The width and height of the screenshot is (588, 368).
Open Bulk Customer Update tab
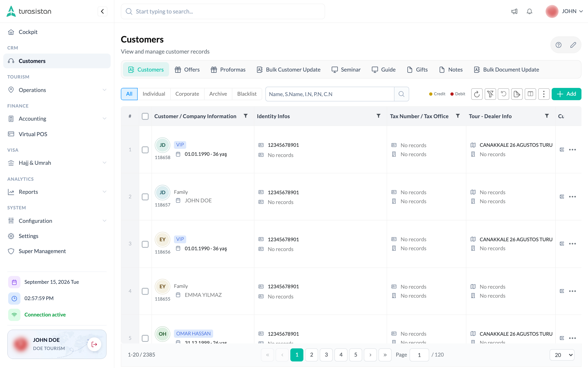coord(288,70)
